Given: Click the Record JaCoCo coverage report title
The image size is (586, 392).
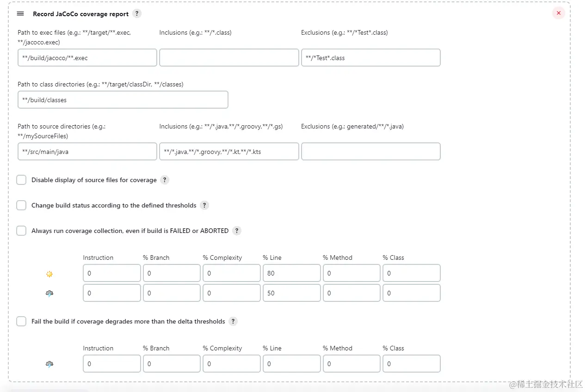Looking at the screenshot, I should 80,14.
